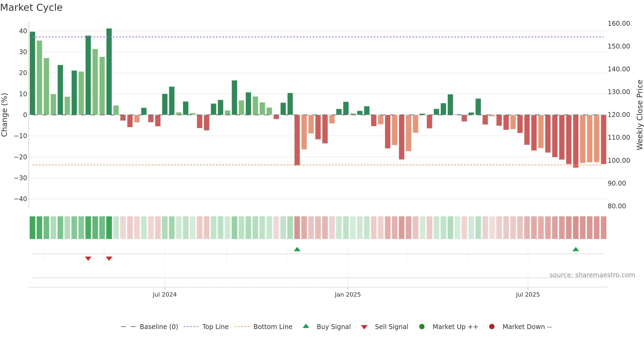Click the 160.00 price axis label
Image resolution: width=644 pixels, height=362 pixels.
coord(619,24)
